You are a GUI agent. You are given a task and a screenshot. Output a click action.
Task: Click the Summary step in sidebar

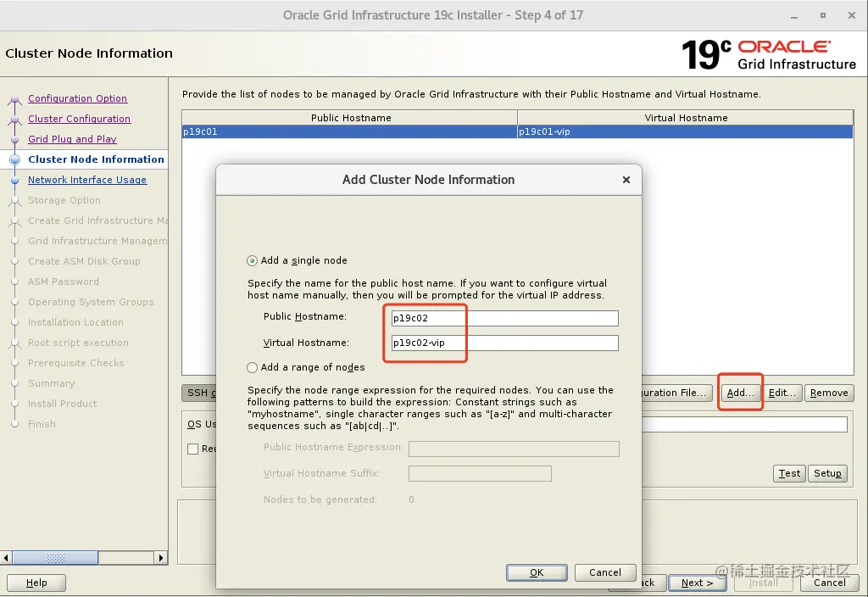[x=52, y=383]
